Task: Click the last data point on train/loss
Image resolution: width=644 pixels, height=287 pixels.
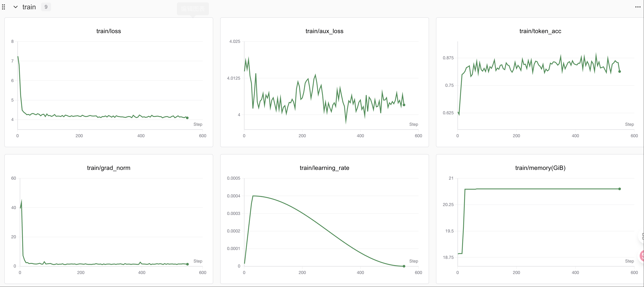Action: coord(187,118)
